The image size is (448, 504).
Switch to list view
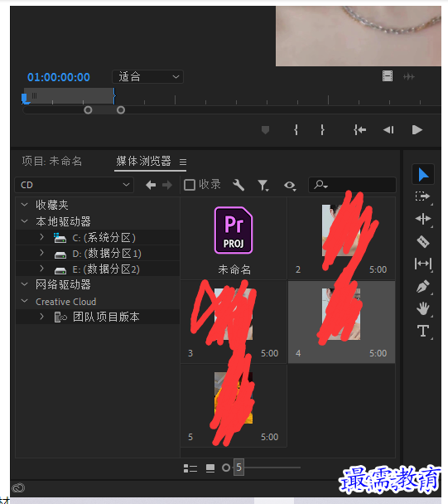[190, 468]
